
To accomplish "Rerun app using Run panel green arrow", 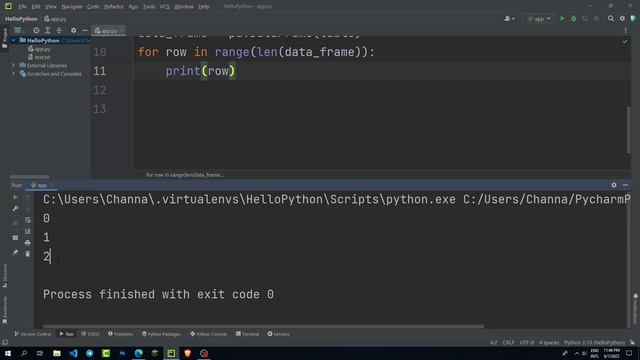I will click(15, 197).
